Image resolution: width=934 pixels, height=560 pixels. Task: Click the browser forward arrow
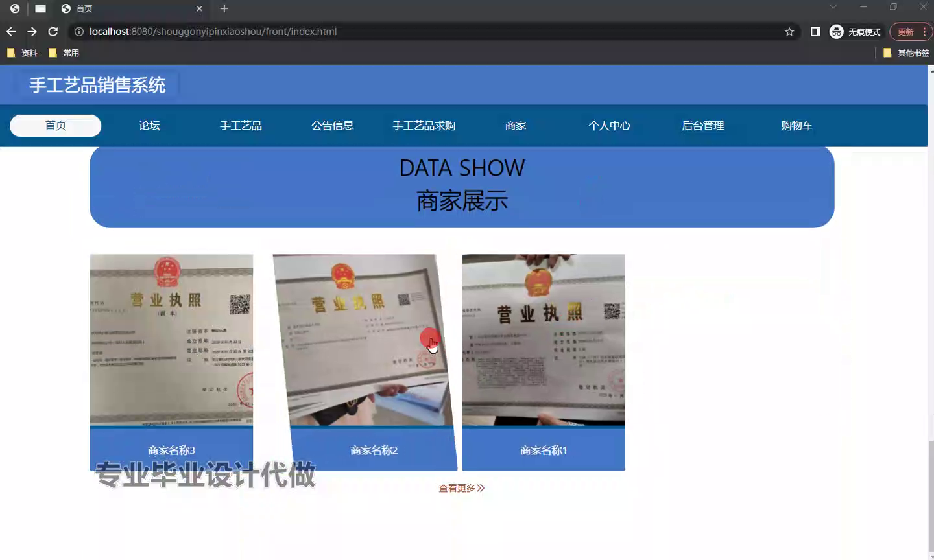click(32, 32)
